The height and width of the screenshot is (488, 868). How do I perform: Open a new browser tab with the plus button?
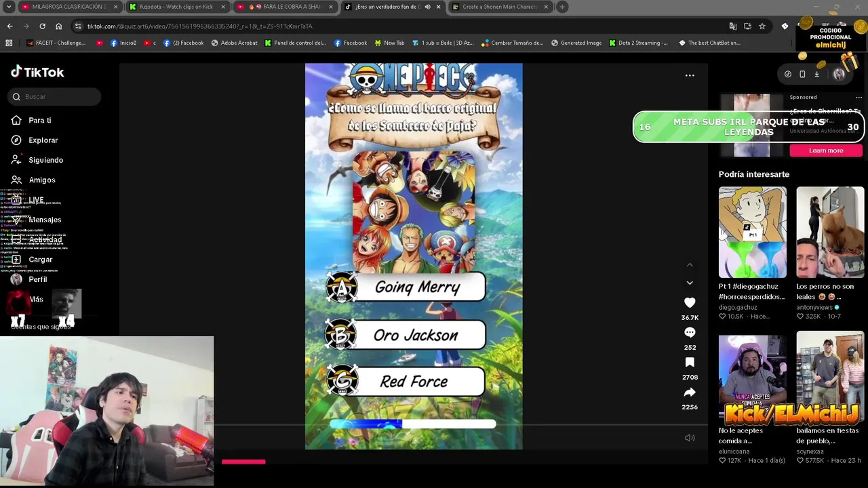click(562, 7)
